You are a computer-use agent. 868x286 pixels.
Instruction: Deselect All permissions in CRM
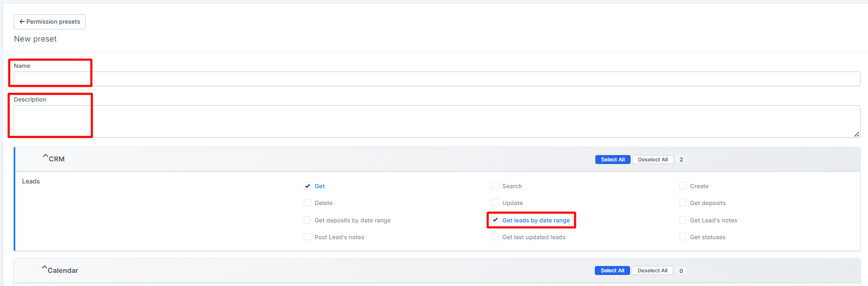[x=653, y=160]
